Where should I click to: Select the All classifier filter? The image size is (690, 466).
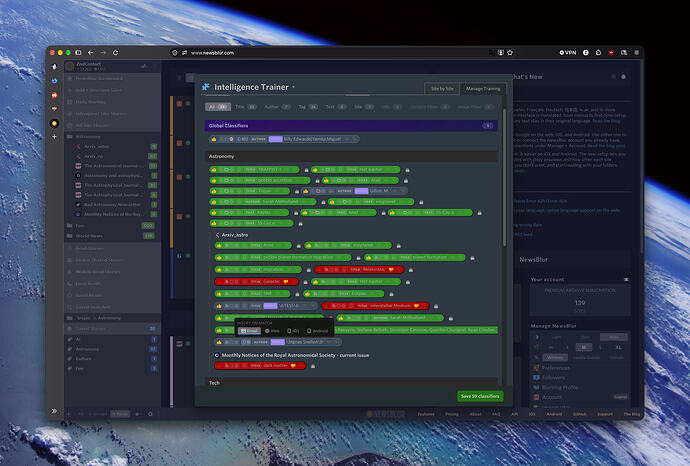coord(218,107)
